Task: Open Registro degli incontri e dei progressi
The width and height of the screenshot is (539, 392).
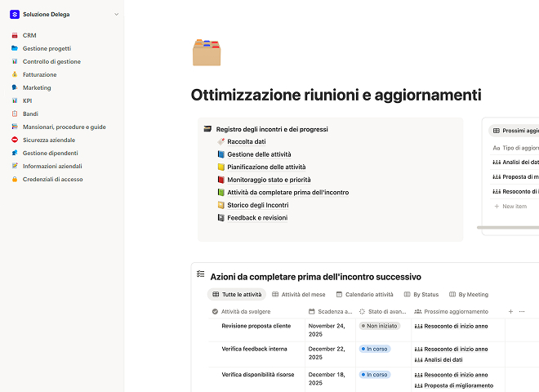Action: click(272, 129)
